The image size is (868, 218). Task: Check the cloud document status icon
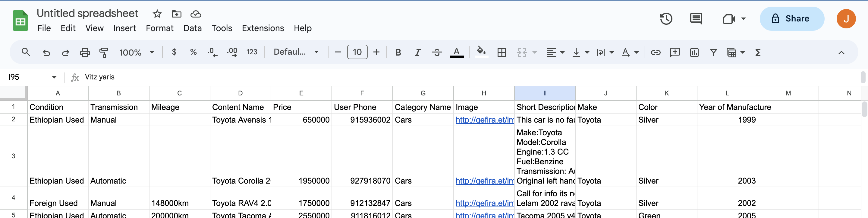(x=196, y=14)
